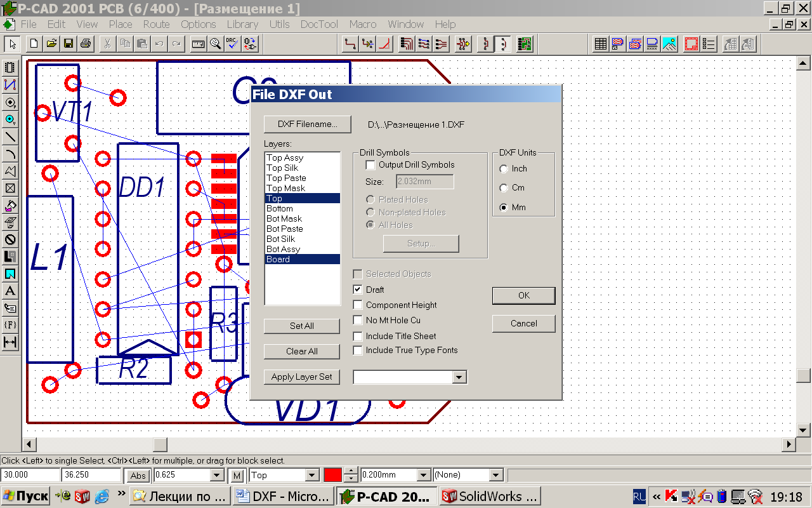
Task: Select the Place Arc tool
Action: pos(10,154)
